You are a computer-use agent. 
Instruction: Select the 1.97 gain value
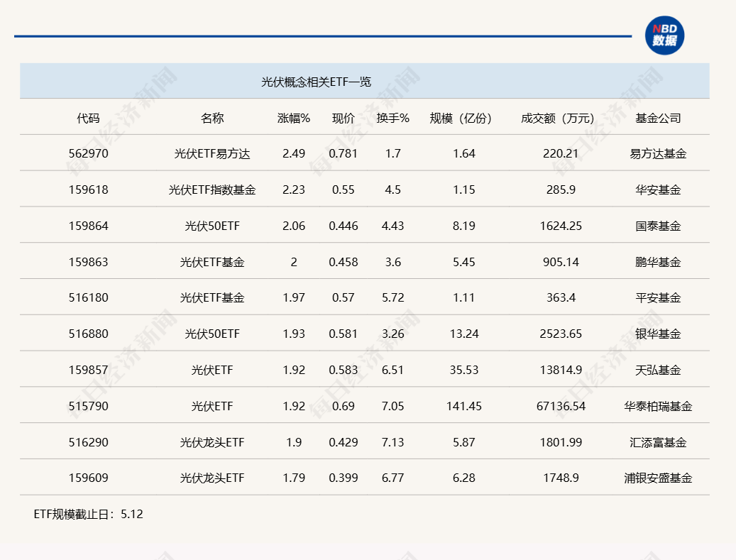click(x=294, y=297)
